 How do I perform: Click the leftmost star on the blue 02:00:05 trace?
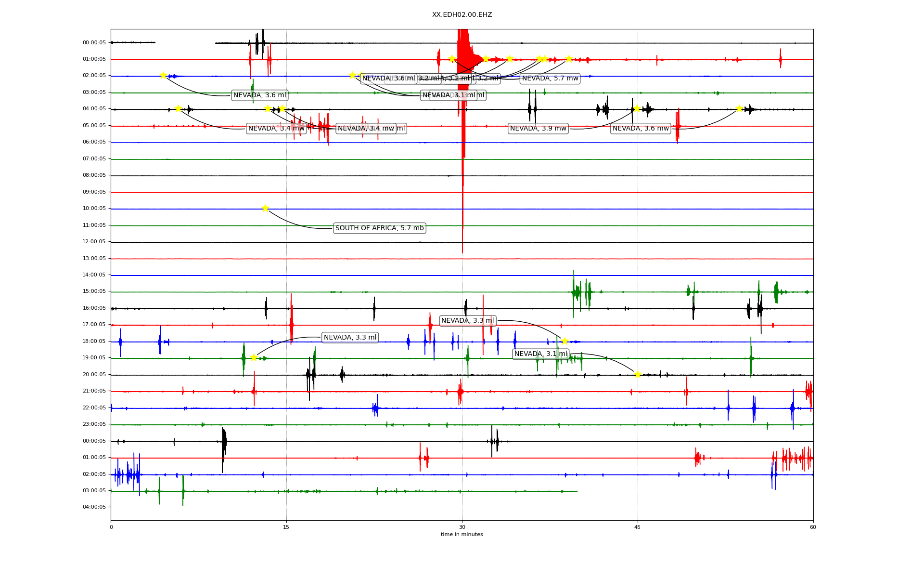pos(163,75)
